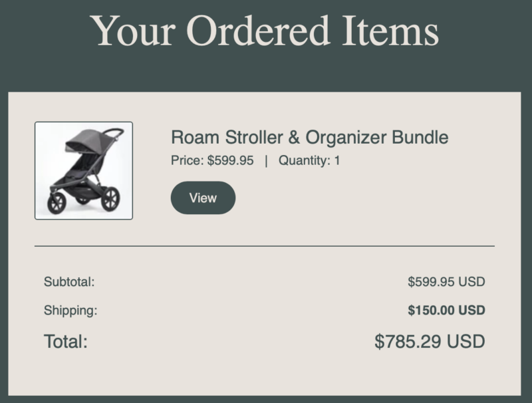Click the horizontal divider line above Subtotal
This screenshot has width=532, height=403.
[x=265, y=246]
